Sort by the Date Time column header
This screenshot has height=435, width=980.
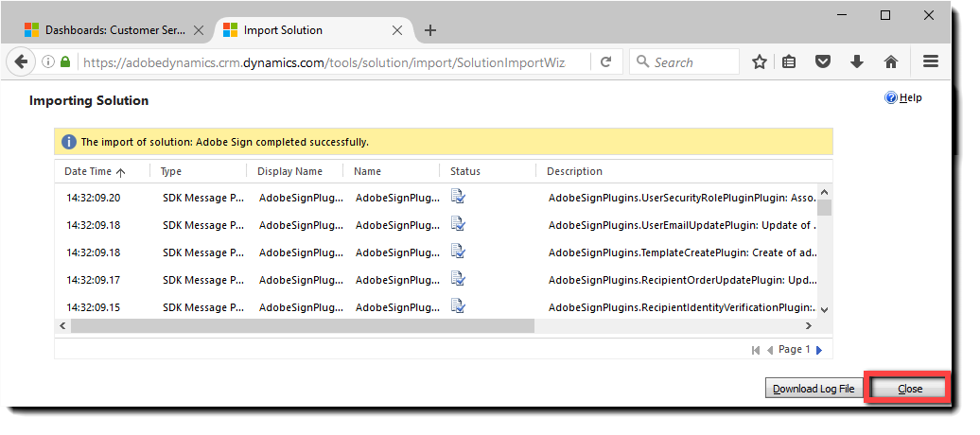[95, 171]
